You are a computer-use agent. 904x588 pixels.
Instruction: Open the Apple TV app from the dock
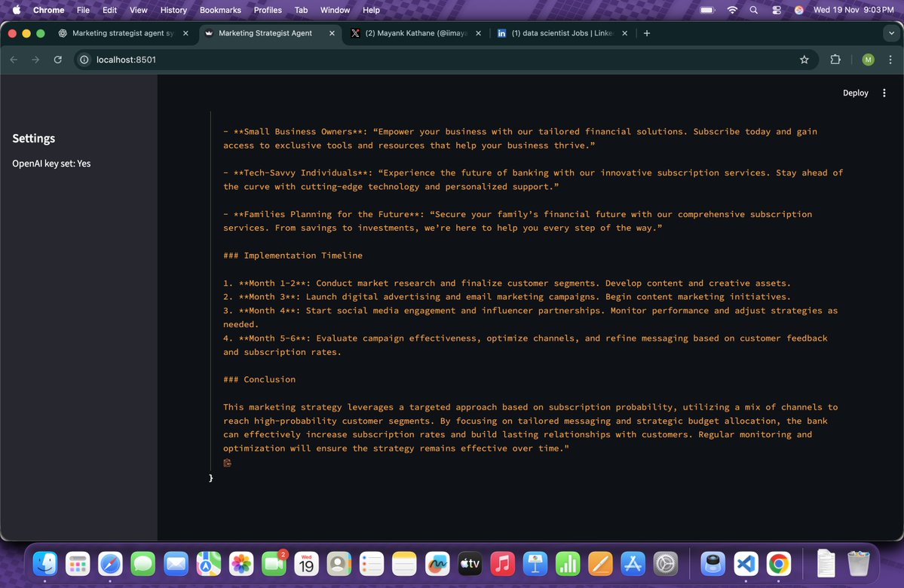coord(470,563)
